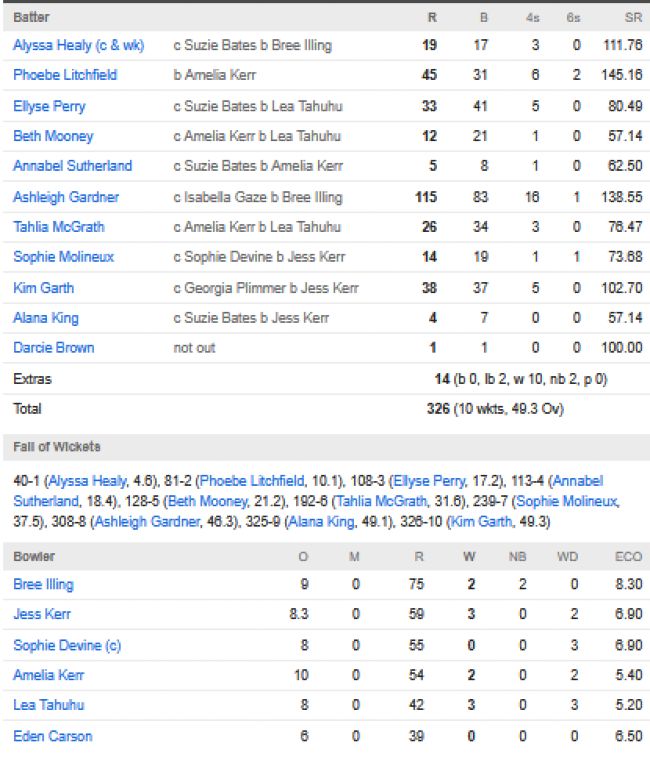Click the Total score row
The width and height of the screenshot is (650, 757).
pos(325,409)
